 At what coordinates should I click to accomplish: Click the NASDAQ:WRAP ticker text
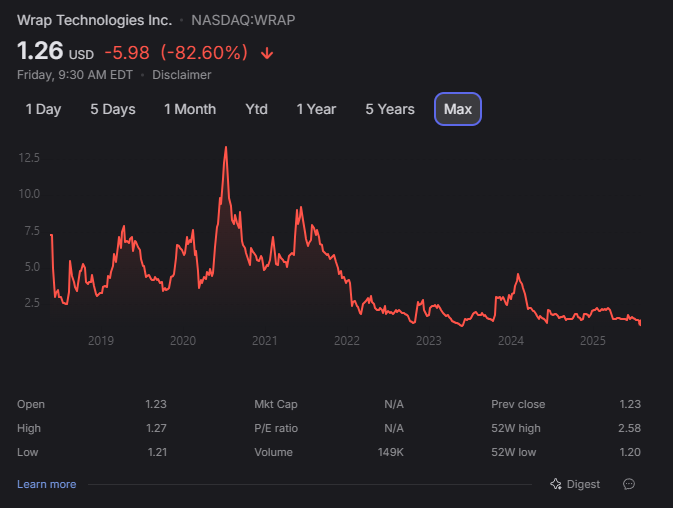pyautogui.click(x=243, y=20)
